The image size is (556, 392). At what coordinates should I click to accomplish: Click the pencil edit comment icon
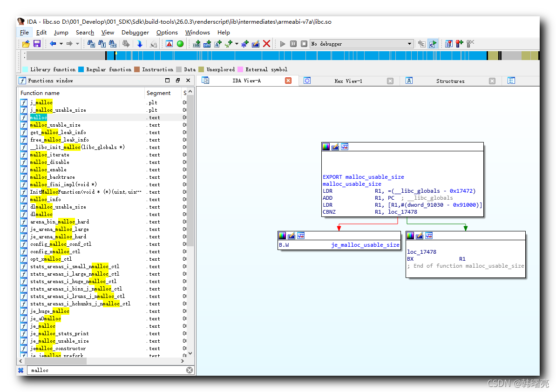pyautogui.click(x=256, y=44)
